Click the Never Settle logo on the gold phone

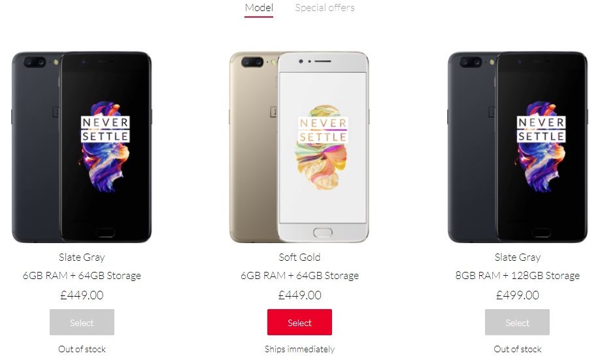click(x=323, y=130)
